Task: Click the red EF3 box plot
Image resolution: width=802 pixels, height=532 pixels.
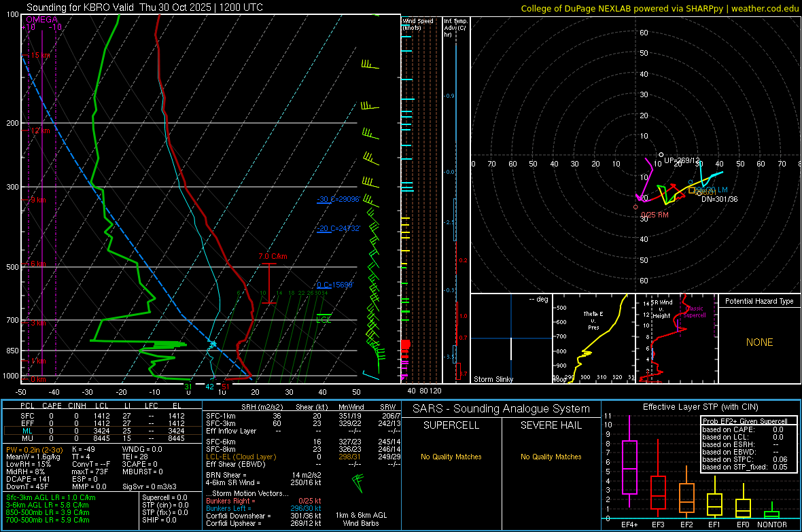Action: tap(658, 492)
